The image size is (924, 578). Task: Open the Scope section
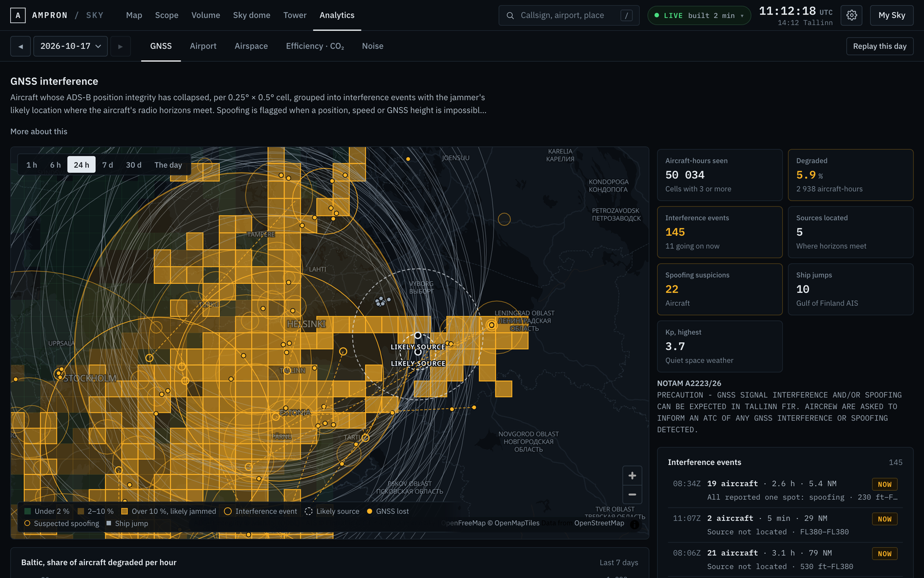(166, 15)
